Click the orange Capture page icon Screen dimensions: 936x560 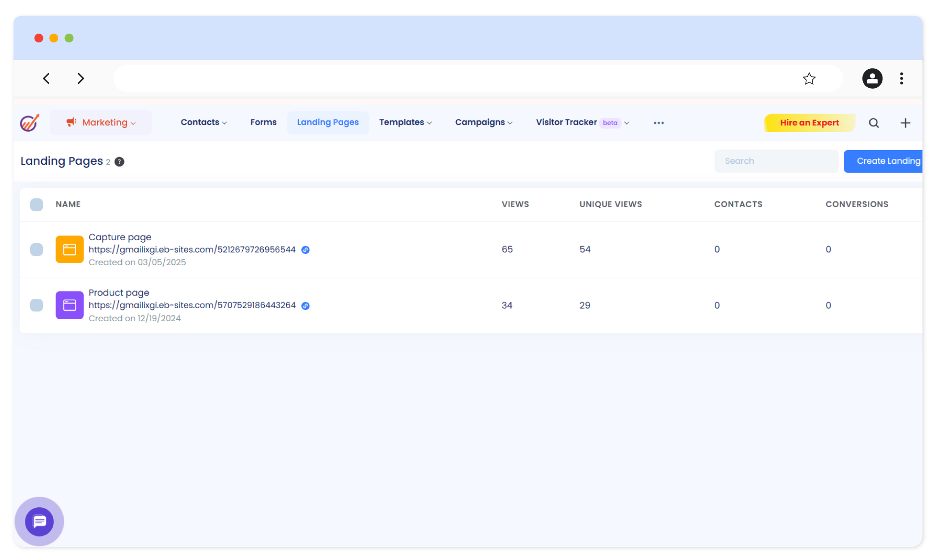(69, 250)
